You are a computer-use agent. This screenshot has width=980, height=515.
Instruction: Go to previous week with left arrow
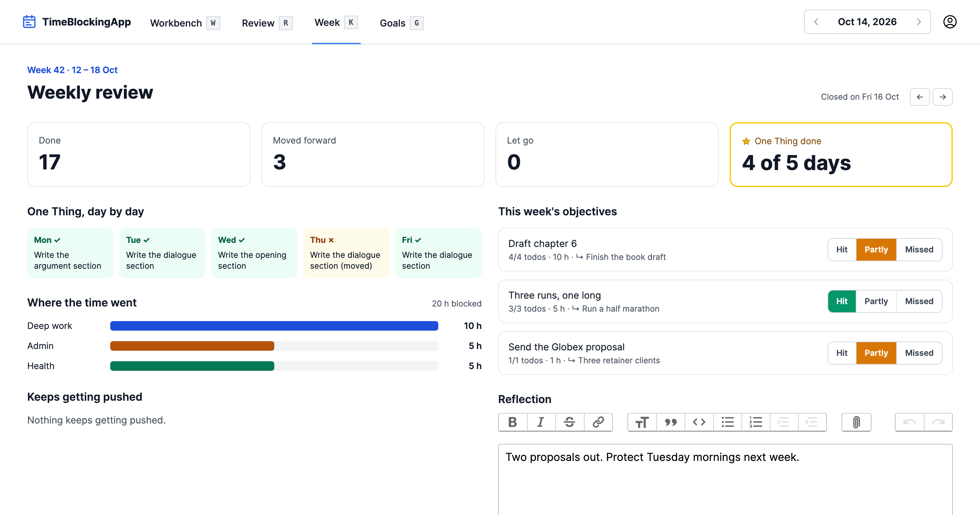919,97
